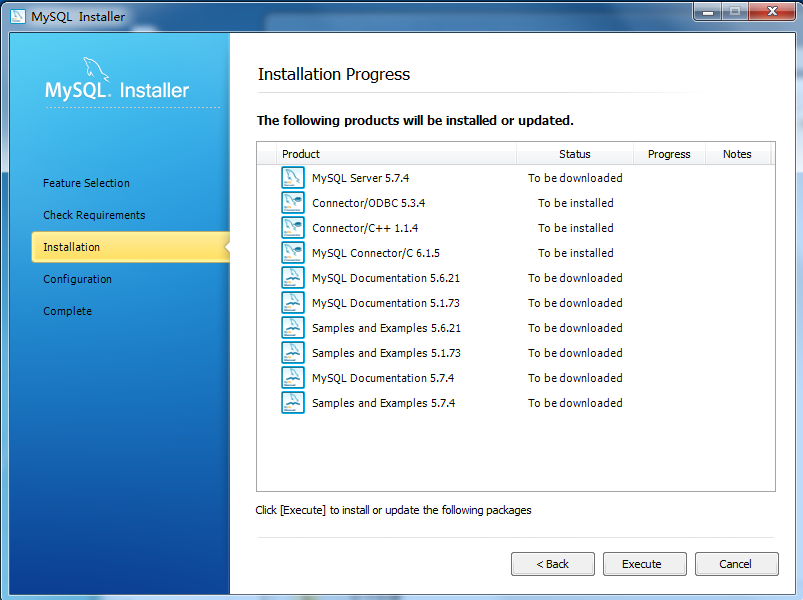Click the < Back button
This screenshot has width=803, height=600.
tap(553, 564)
